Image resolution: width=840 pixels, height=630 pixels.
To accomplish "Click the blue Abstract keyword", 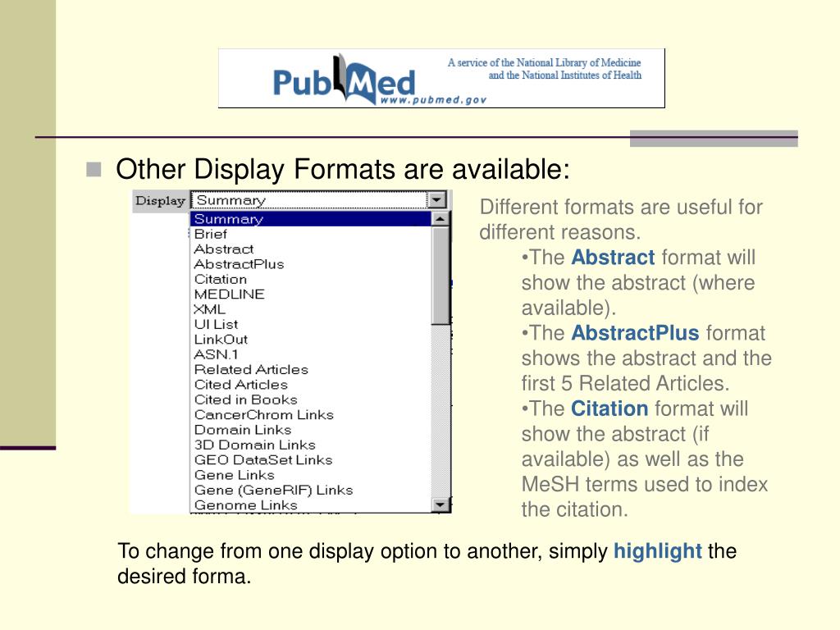I will (x=613, y=257).
